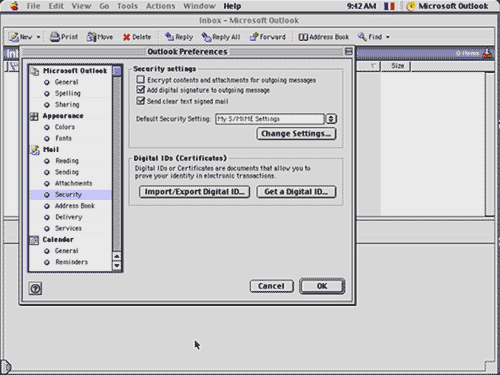Click the Change Settings button

296,134
